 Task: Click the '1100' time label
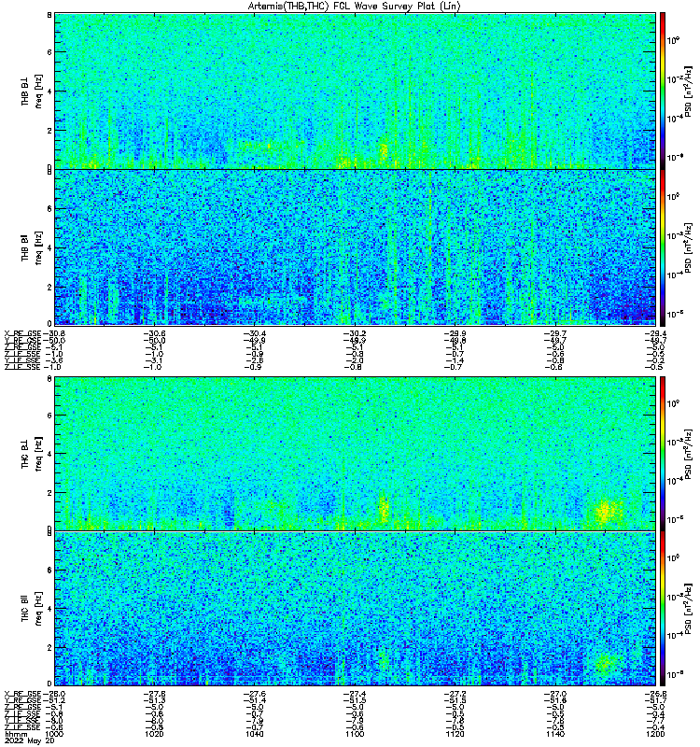(355, 734)
